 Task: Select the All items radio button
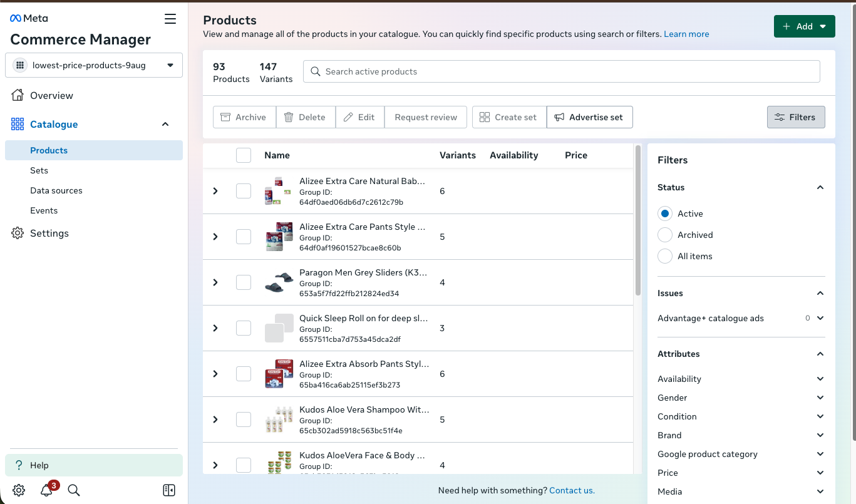[x=665, y=256]
